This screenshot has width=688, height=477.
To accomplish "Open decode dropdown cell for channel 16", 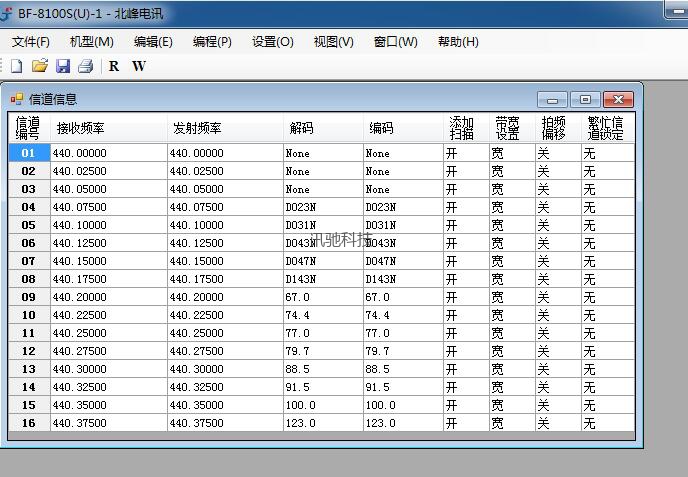I will coord(323,423).
